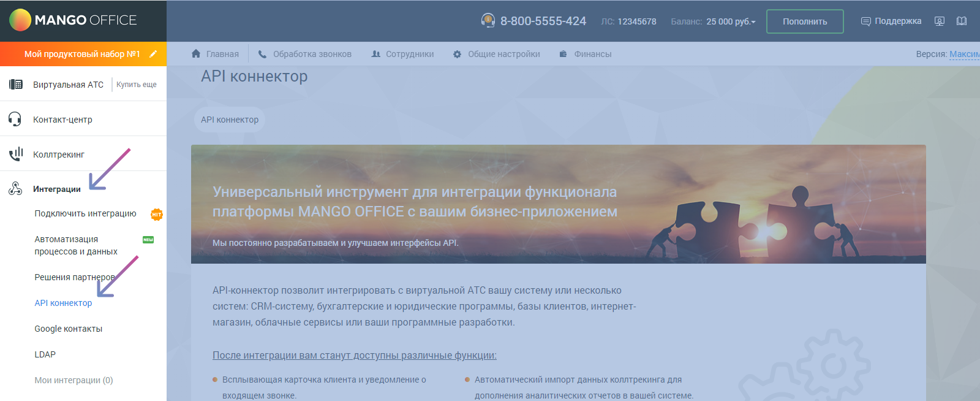Screen dimensions: 980x401
Task: Open the Обработка звонков menu
Action: pos(305,54)
